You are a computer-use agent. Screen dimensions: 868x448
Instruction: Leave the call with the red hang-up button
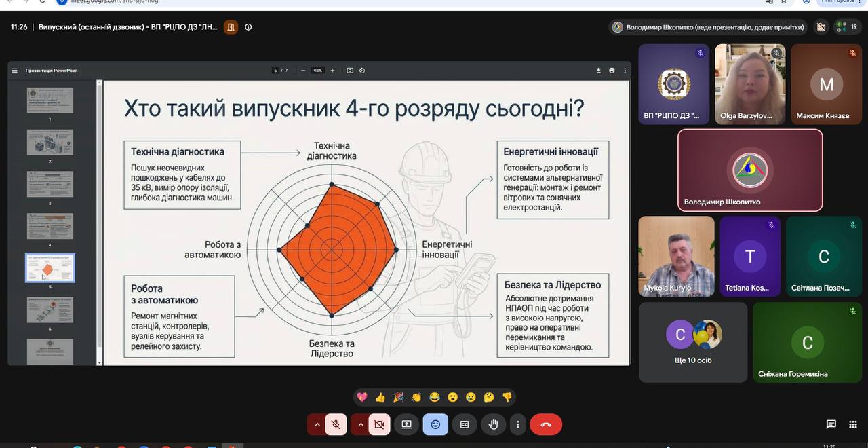tap(546, 424)
